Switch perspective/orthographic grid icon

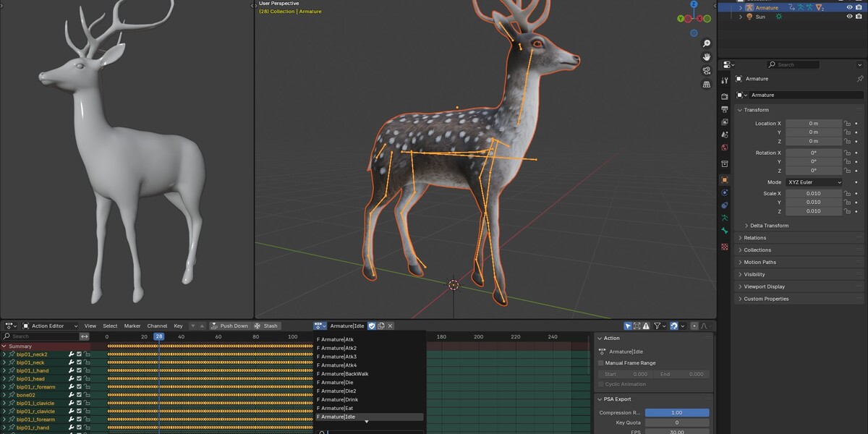(x=707, y=84)
